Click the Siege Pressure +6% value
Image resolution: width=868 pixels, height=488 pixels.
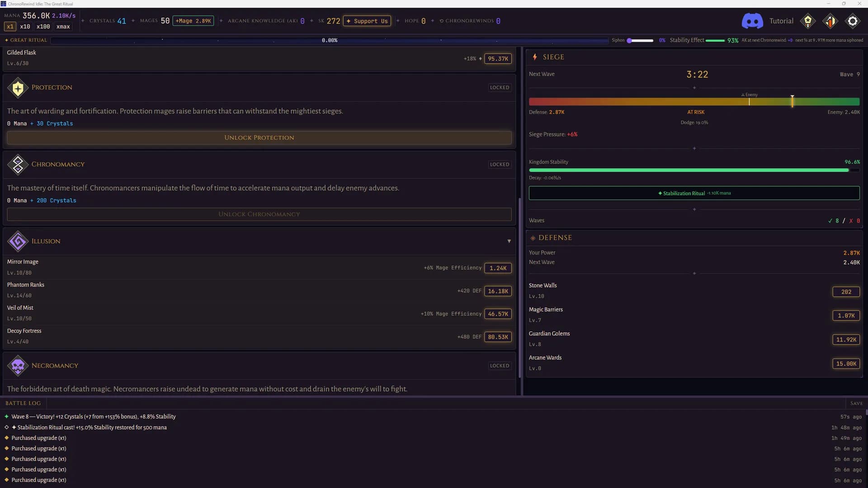tap(572, 134)
